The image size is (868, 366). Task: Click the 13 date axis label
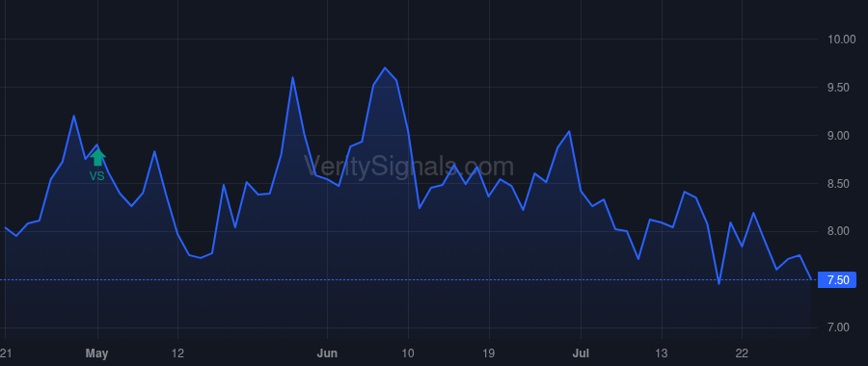click(662, 353)
